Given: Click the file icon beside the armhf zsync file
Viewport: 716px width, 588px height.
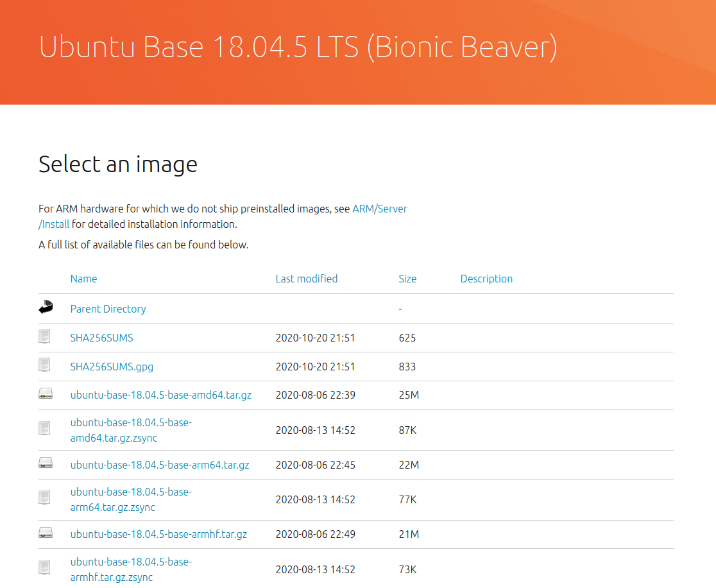Looking at the screenshot, I should click(44, 567).
